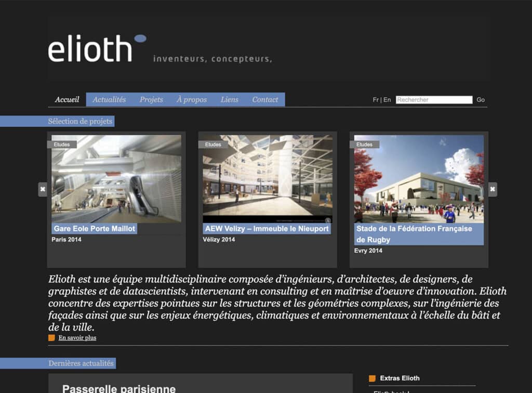Open the AEW Velizy project image
Screen dimensions: 532x393
tap(268, 179)
